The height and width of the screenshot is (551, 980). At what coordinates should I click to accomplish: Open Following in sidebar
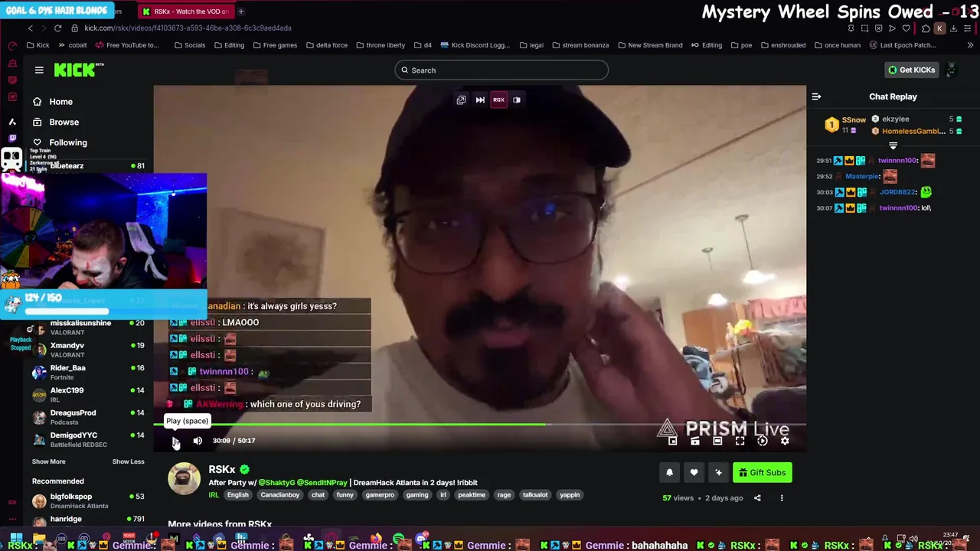pos(60,142)
